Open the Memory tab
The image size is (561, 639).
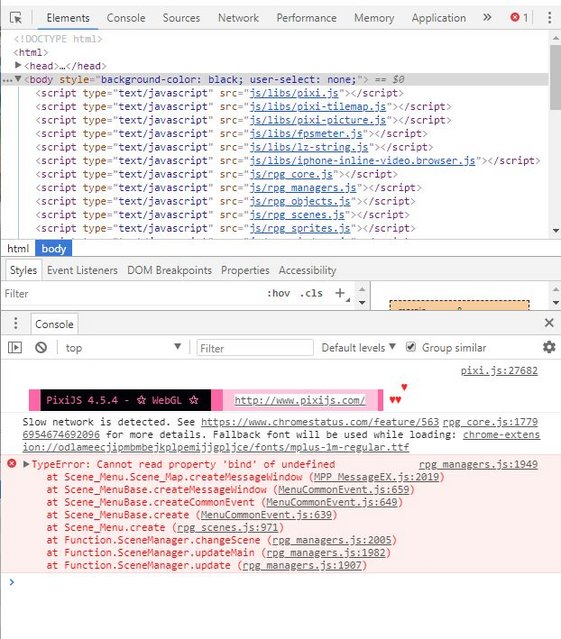(x=374, y=18)
